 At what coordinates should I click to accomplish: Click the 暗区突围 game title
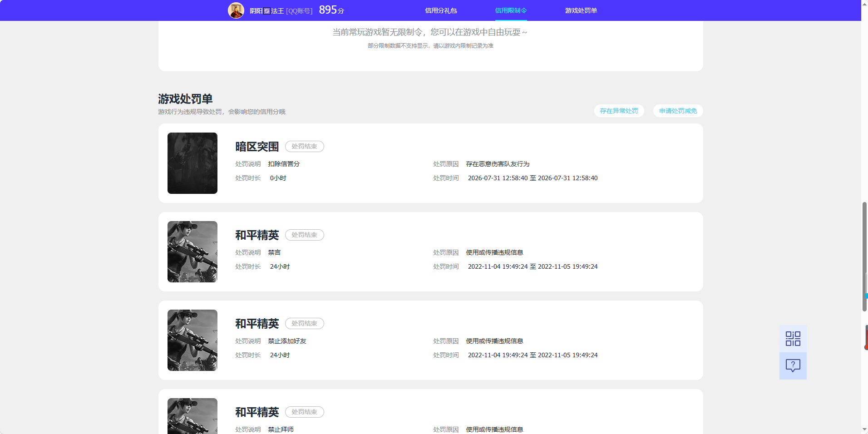[257, 147]
